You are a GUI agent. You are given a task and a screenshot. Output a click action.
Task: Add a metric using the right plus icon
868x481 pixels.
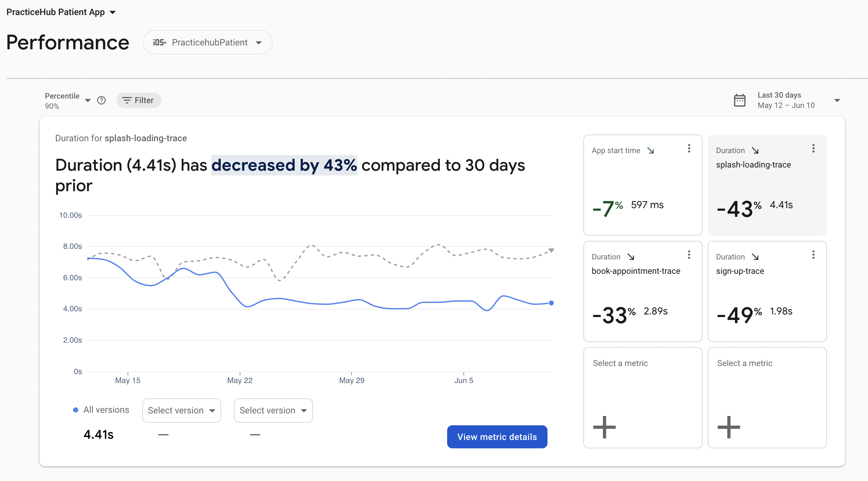[x=729, y=427]
